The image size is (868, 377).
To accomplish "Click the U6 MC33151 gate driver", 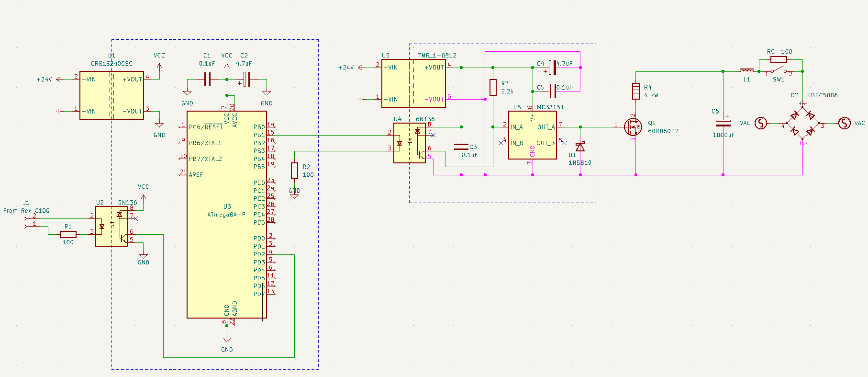I will point(532,135).
